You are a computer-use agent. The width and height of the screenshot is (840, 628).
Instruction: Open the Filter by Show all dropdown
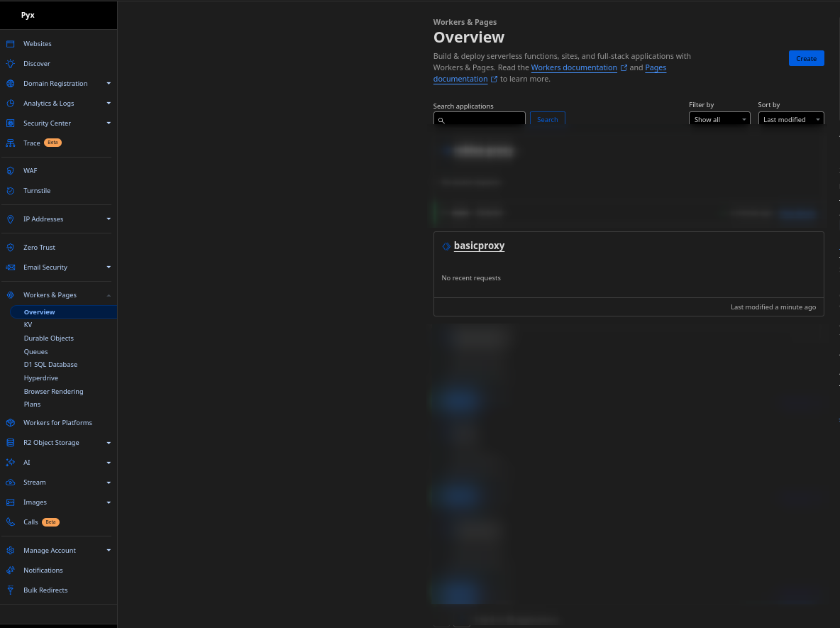point(719,119)
